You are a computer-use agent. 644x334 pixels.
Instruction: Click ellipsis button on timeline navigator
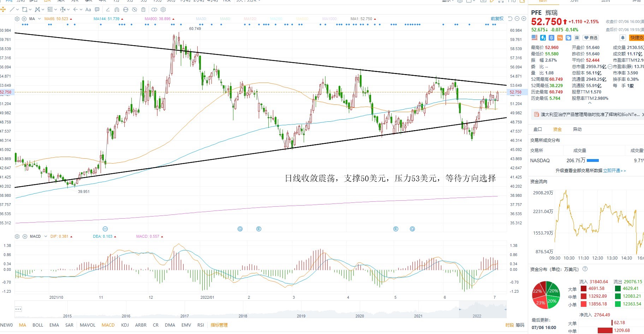[18, 309]
